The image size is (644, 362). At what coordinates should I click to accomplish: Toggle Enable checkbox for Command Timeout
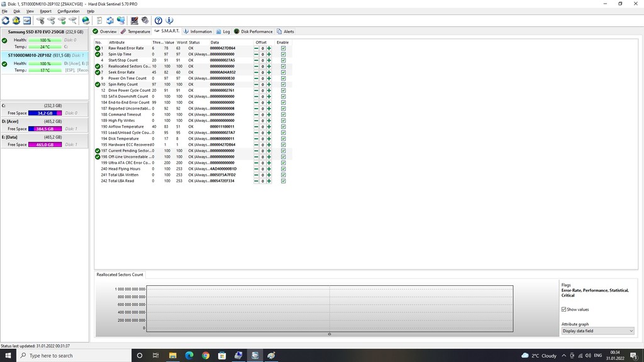(x=284, y=114)
